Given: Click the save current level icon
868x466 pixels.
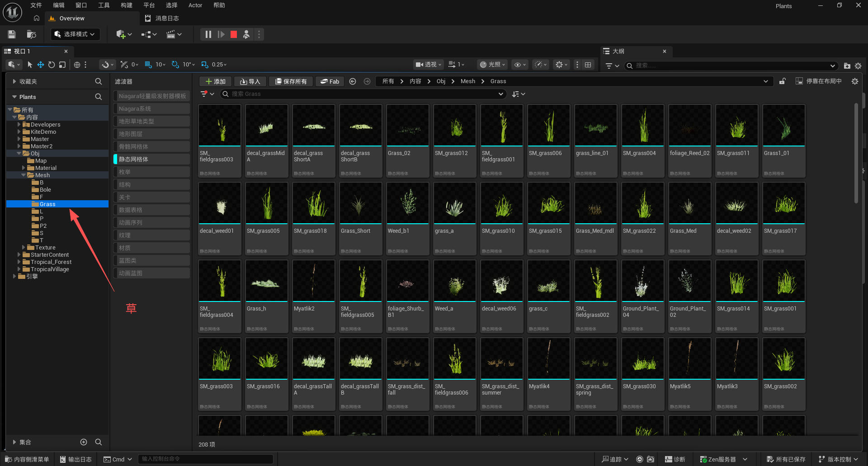Looking at the screenshot, I should pyautogui.click(x=12, y=34).
